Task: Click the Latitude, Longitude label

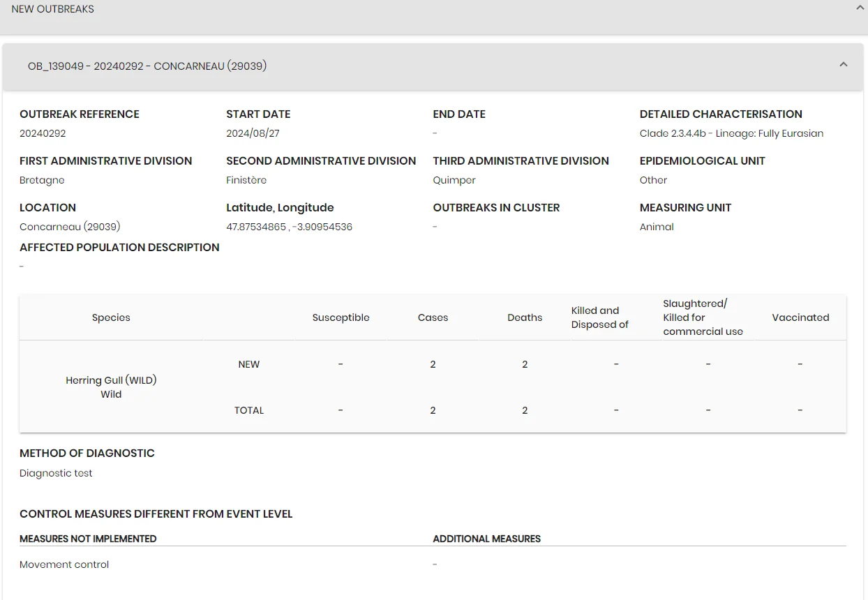Action: (x=280, y=208)
